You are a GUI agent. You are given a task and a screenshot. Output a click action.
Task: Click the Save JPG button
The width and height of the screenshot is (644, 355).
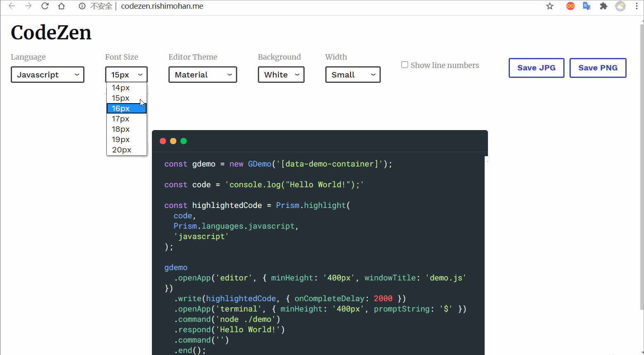[x=536, y=68]
